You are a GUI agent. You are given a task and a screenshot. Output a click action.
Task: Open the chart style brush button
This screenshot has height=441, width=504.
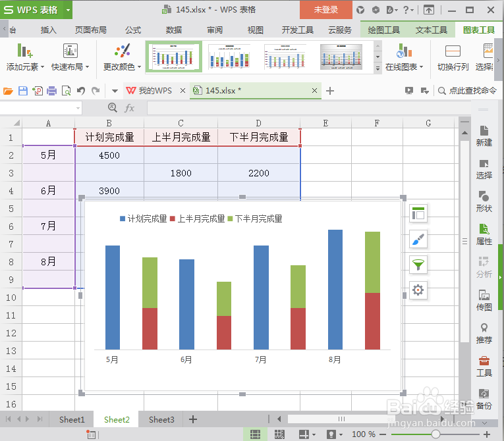coord(418,239)
